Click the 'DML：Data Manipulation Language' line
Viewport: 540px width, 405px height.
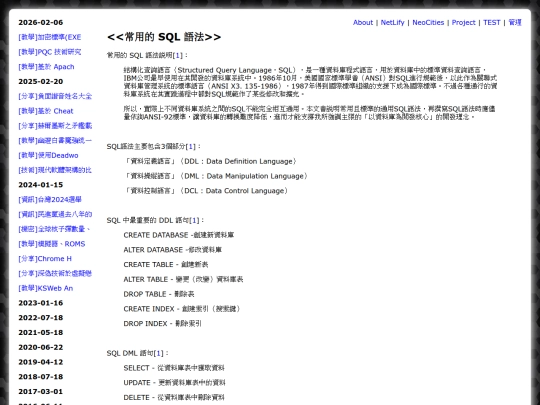coord(216,176)
